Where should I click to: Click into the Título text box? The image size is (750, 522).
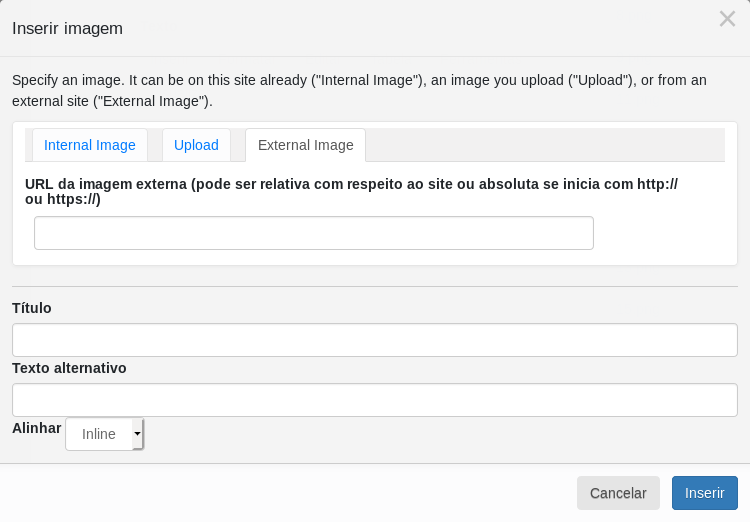pos(374,340)
